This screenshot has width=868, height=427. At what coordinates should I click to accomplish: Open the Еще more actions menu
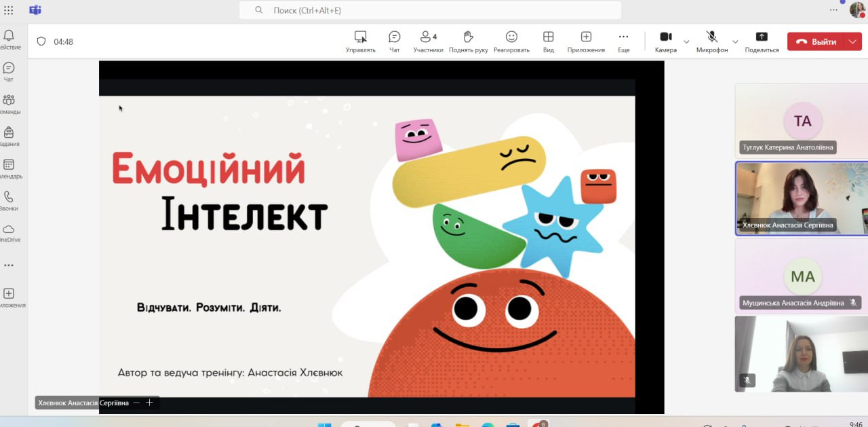(624, 41)
